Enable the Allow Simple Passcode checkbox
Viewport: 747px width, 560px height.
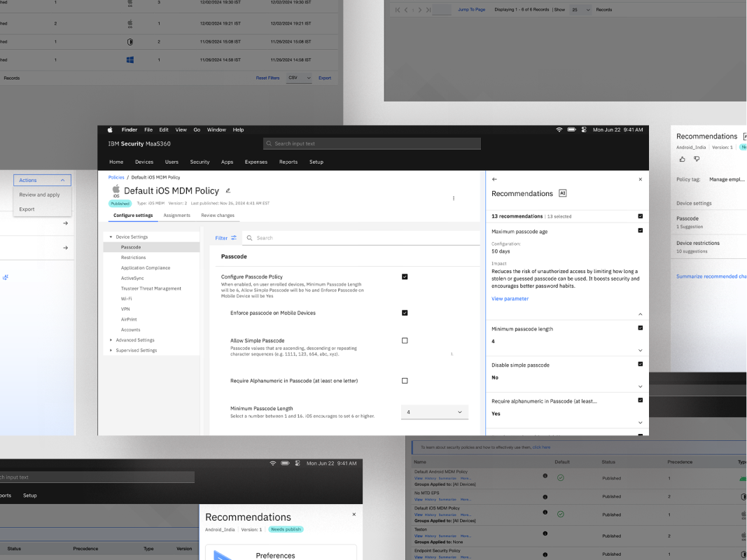tap(405, 341)
